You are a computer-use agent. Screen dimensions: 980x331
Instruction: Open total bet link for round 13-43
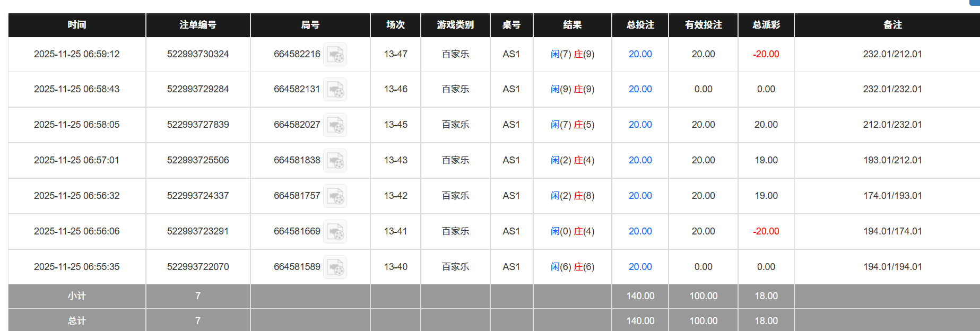click(x=640, y=160)
